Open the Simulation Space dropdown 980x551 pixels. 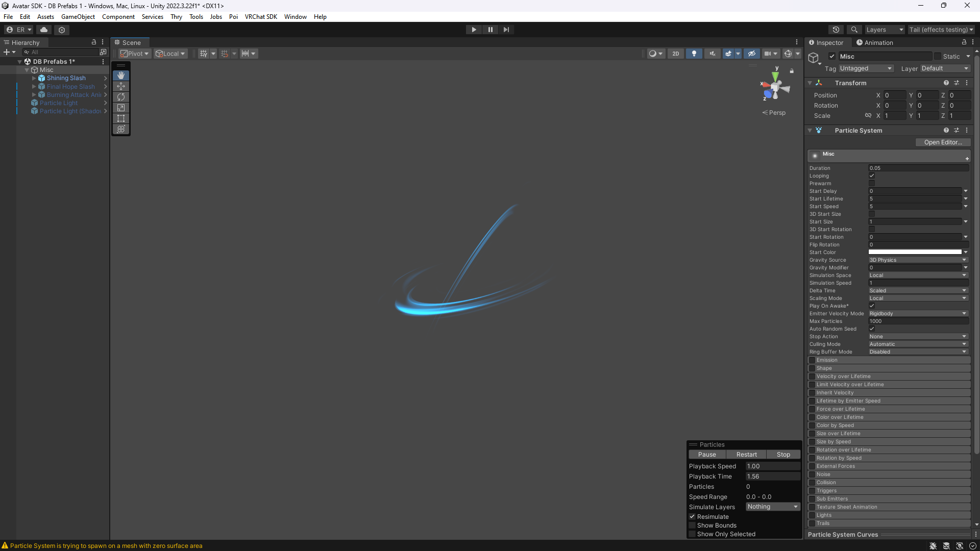[917, 275]
